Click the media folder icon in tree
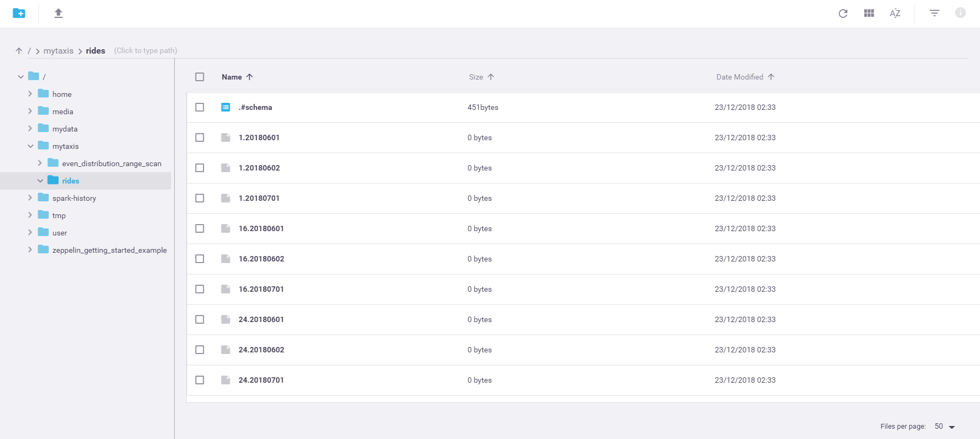 click(x=43, y=110)
